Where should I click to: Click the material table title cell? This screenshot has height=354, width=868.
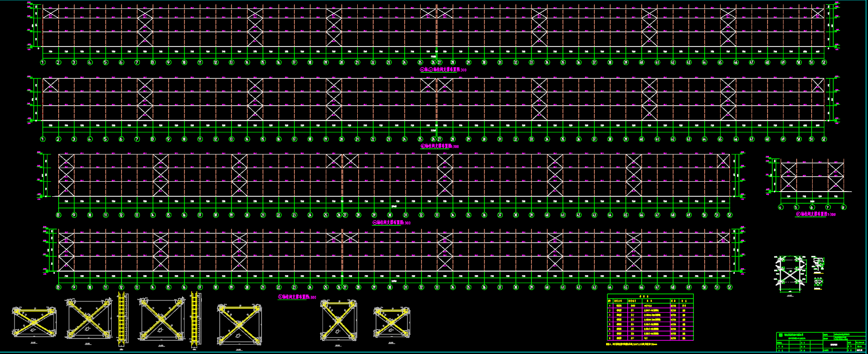pyautogui.click(x=650, y=297)
